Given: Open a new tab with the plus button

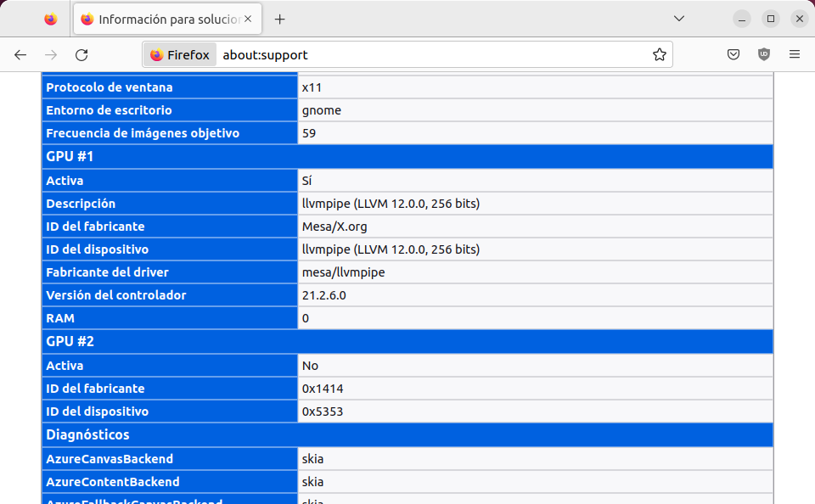Looking at the screenshot, I should (279, 19).
